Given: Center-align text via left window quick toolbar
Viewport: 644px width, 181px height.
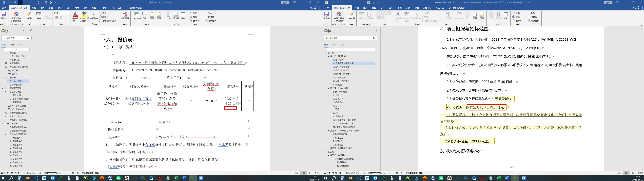Looking at the screenshot, I should 25,3.
